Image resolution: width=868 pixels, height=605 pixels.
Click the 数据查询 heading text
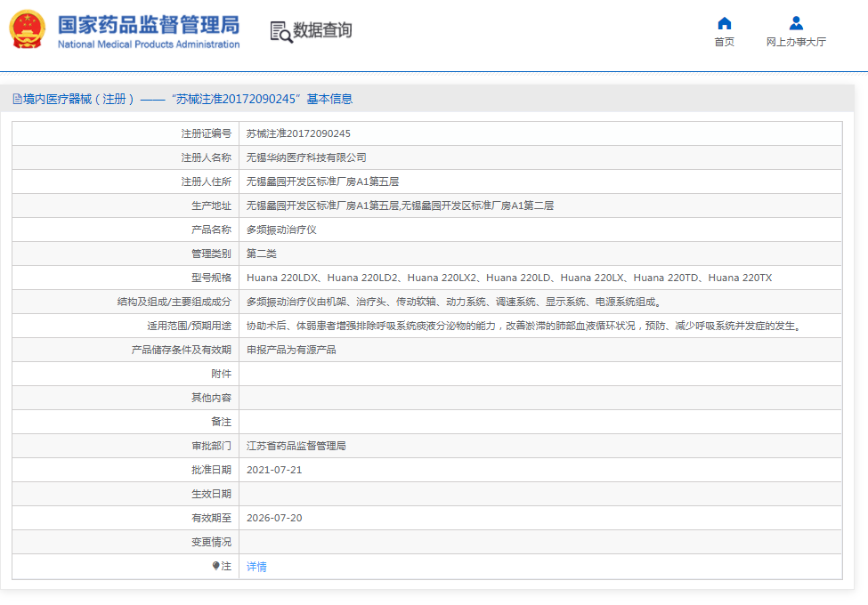(x=322, y=31)
